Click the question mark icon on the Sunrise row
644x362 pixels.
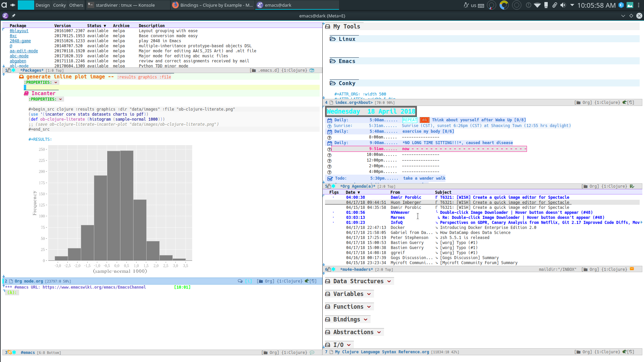tap(329, 126)
